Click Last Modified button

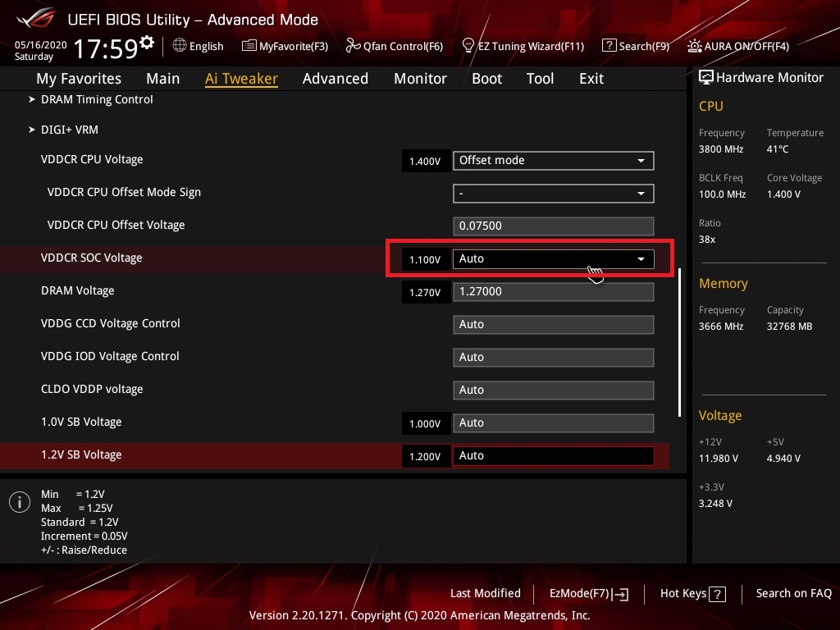tap(486, 593)
